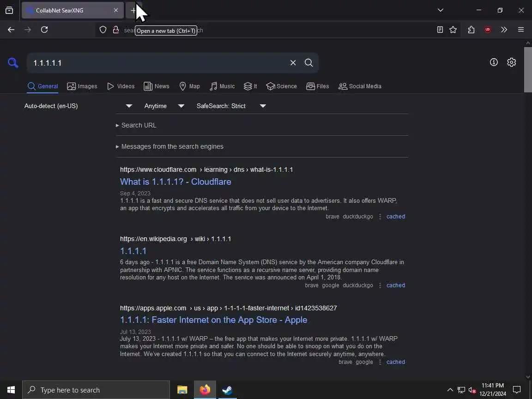Open language dropdown Auto-detect (en-US)
The width and height of the screenshot is (532, 399).
coord(79,106)
